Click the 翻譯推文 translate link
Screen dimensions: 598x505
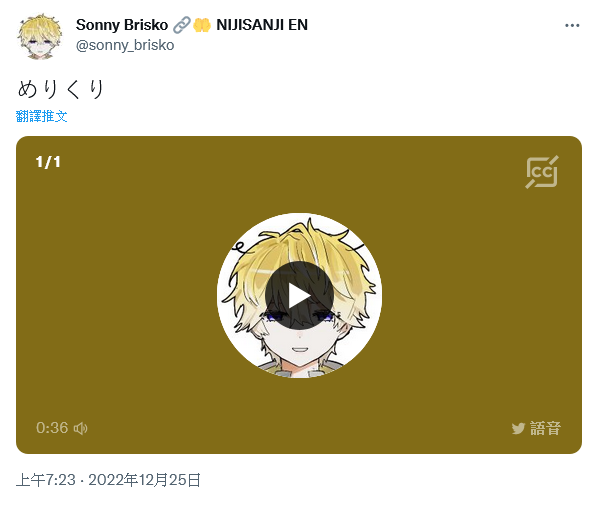tap(42, 116)
